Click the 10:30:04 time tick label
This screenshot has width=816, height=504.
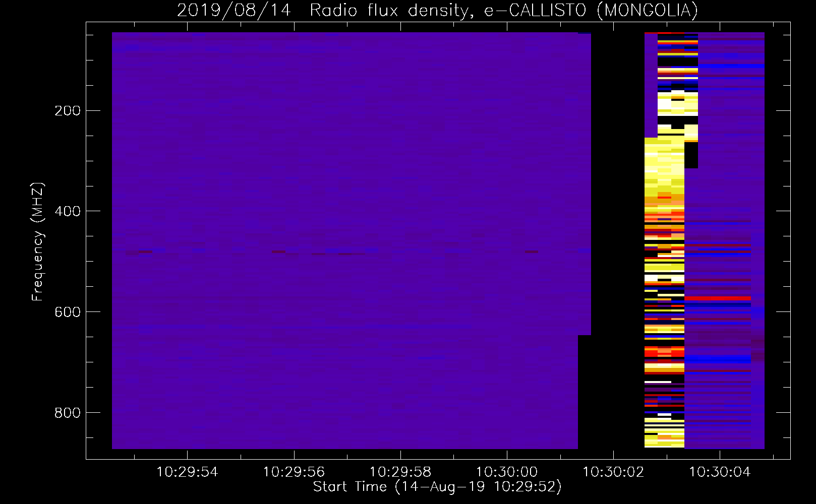(720, 472)
